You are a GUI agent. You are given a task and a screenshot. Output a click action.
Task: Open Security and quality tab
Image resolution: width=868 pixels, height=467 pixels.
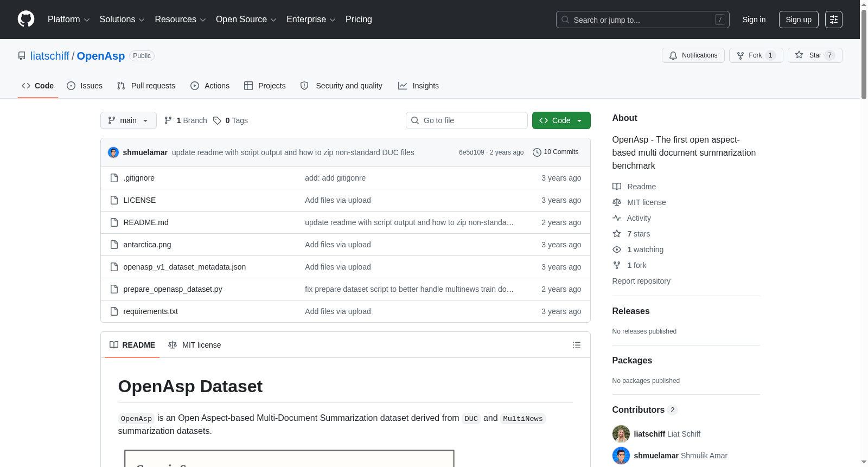click(x=341, y=86)
